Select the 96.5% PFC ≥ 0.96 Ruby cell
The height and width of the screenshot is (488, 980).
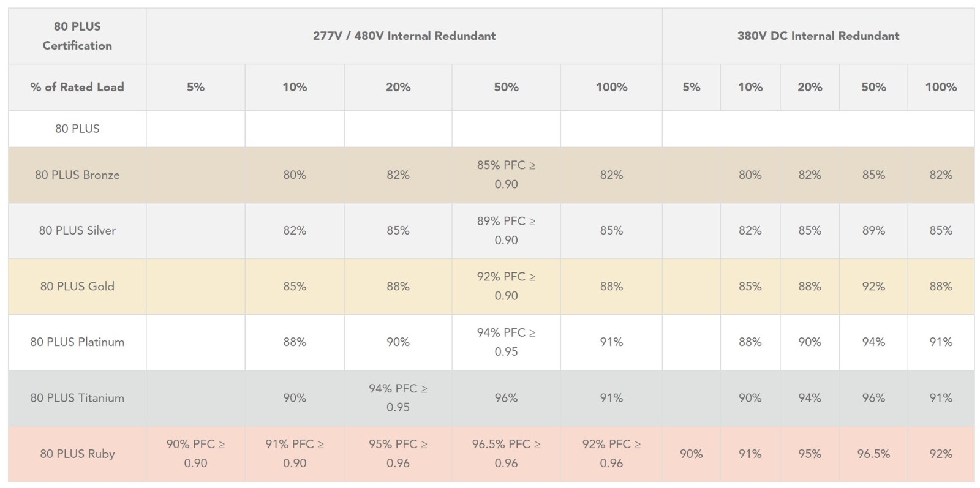[506, 454]
